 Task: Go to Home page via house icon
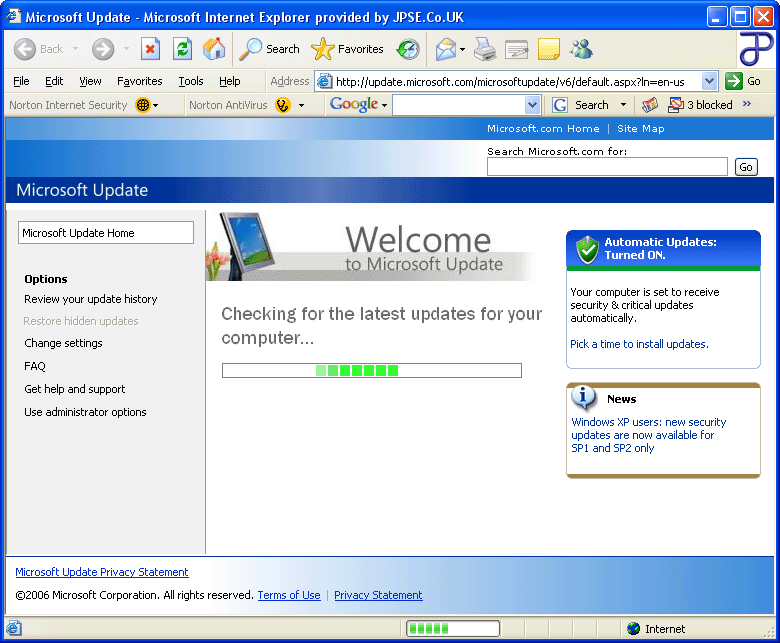coord(214,49)
